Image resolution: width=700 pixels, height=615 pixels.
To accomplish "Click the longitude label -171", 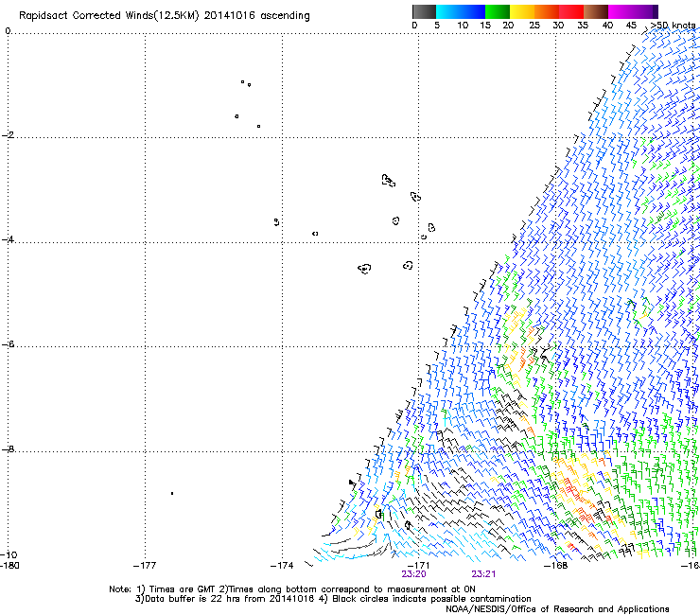I will (418, 566).
